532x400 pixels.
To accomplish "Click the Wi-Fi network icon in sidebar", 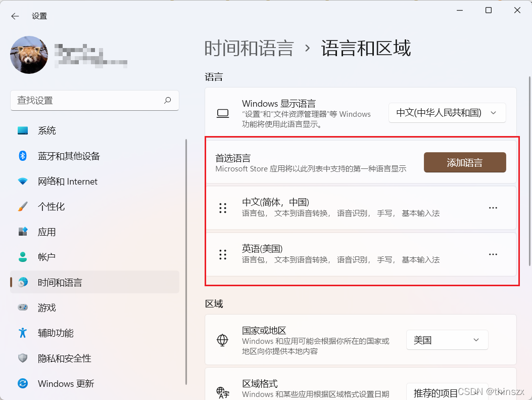I will tap(23, 182).
